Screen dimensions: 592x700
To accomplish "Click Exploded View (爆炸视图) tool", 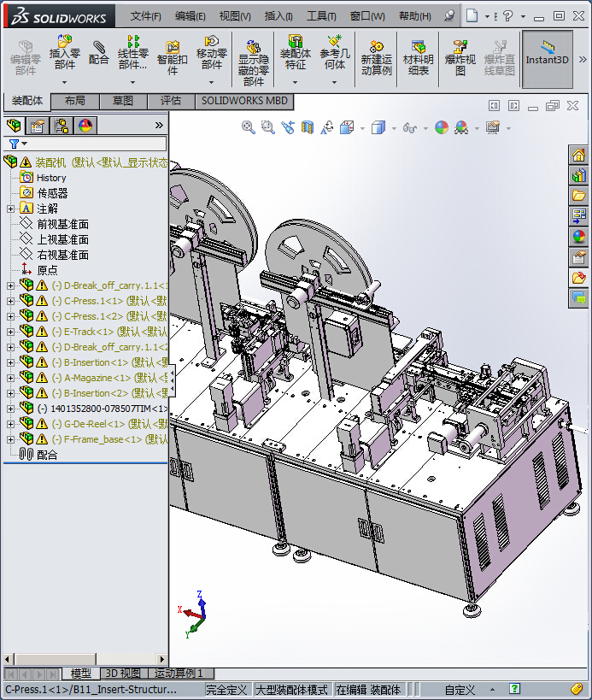I will (460, 58).
